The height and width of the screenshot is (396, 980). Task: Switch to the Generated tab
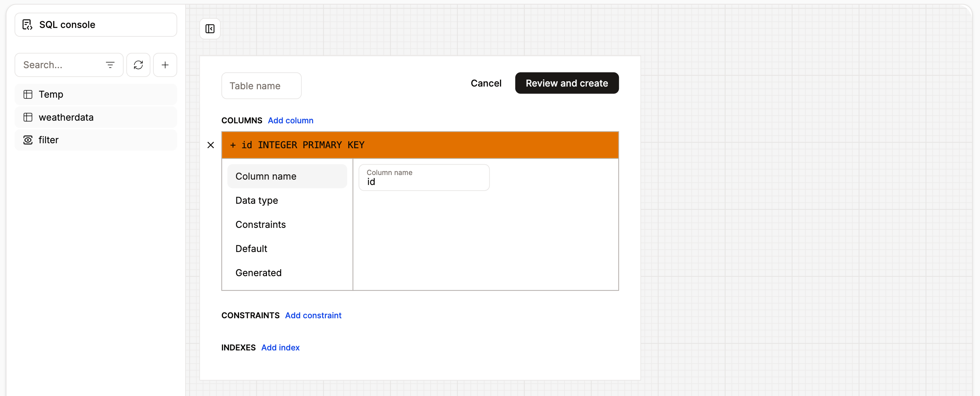point(259,272)
